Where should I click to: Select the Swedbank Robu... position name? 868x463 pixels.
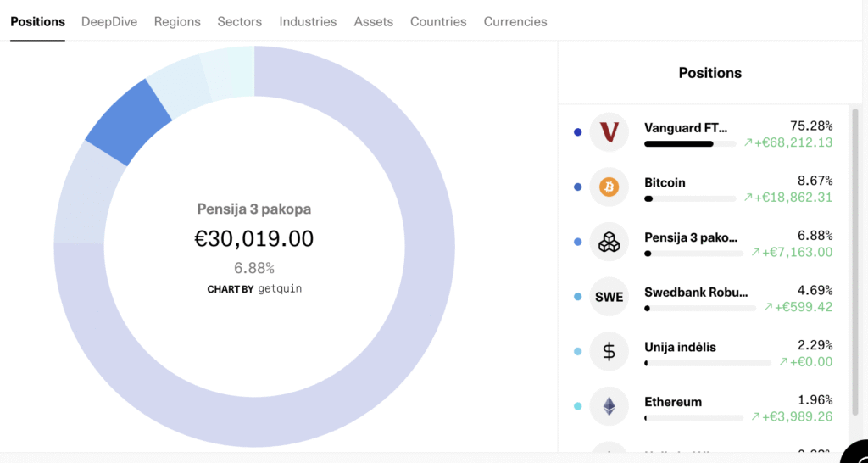[696, 293]
